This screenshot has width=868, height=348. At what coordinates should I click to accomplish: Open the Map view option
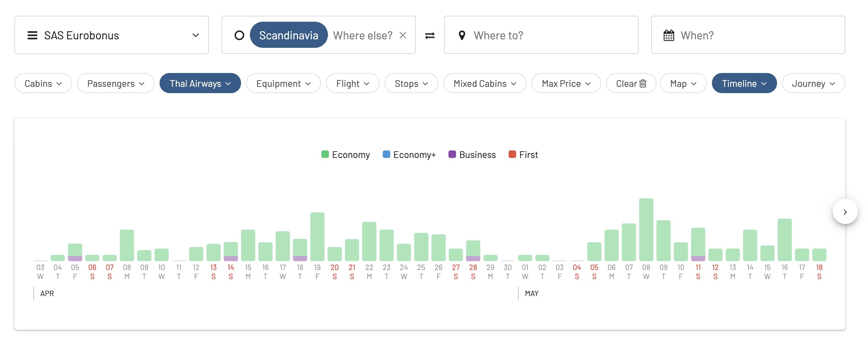[683, 83]
